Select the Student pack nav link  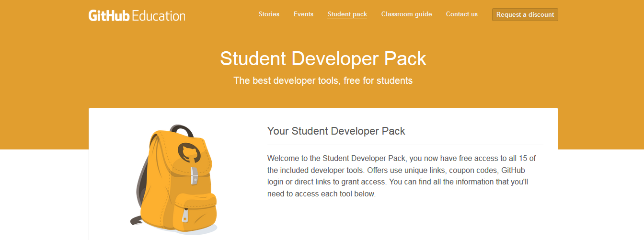click(x=347, y=14)
